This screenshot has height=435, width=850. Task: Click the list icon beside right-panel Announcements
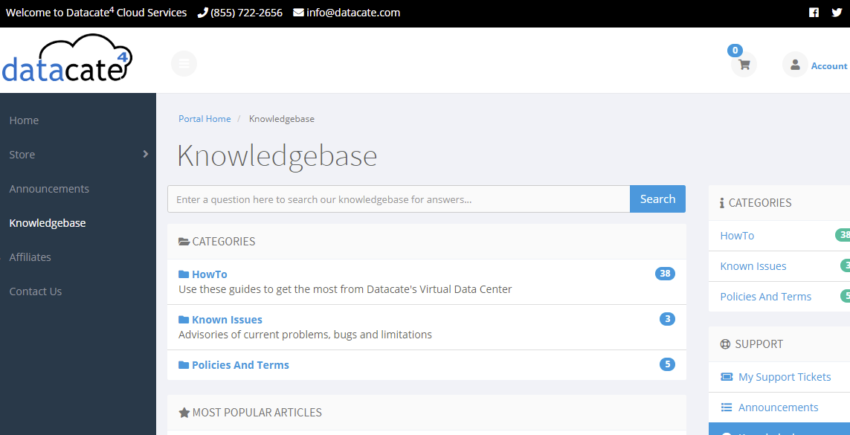point(726,407)
